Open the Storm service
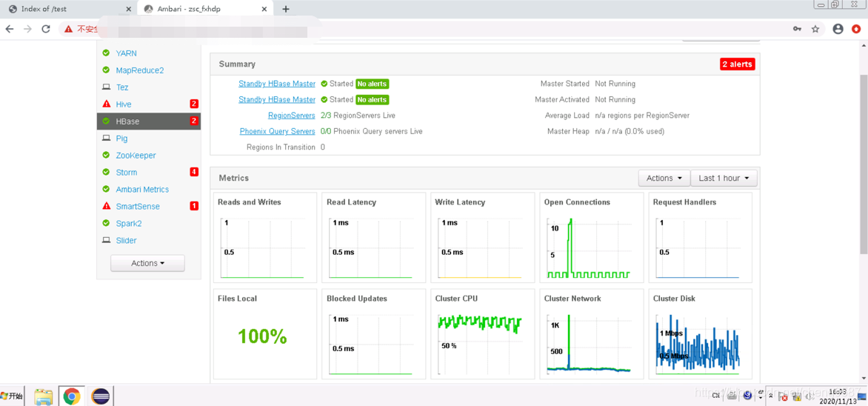The image size is (868, 406). coord(126,173)
